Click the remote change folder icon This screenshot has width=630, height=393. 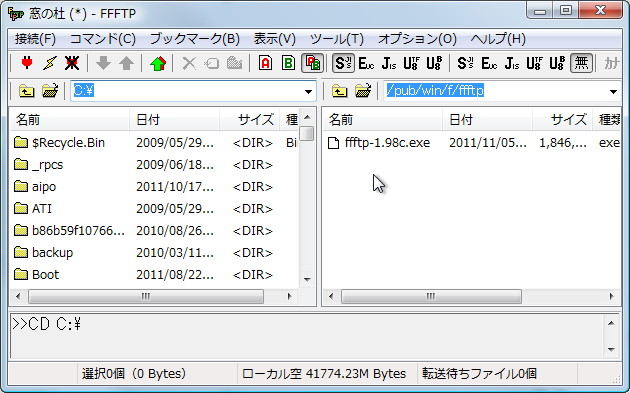point(363,91)
